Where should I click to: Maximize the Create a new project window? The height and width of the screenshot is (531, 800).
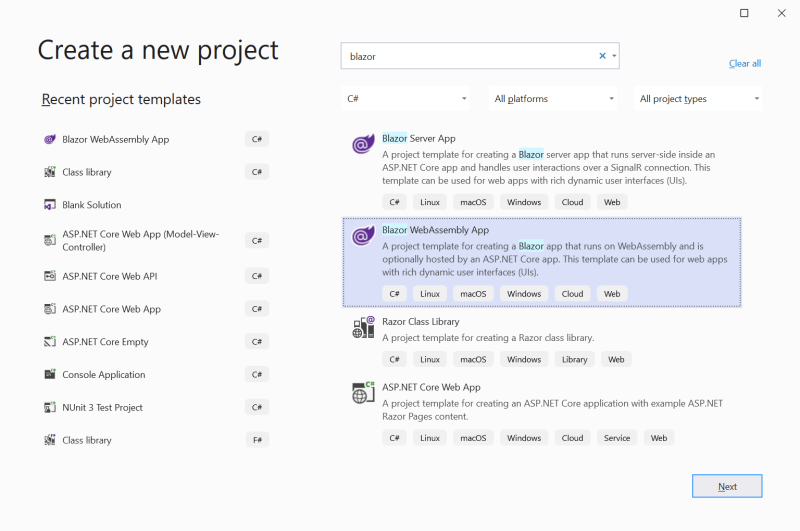[x=744, y=13]
